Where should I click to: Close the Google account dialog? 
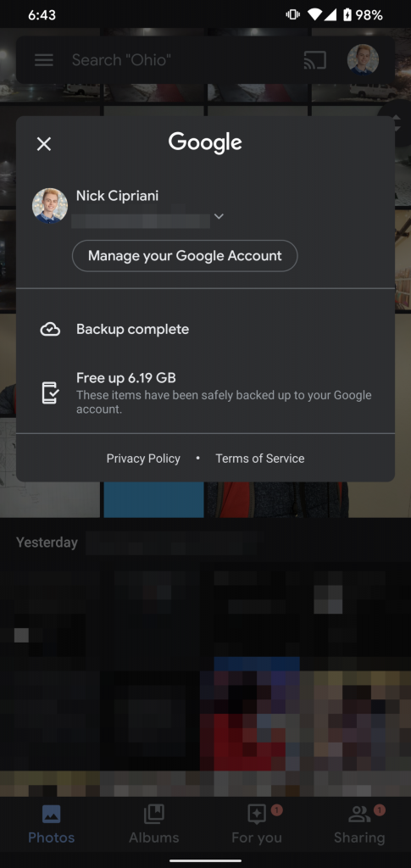44,144
